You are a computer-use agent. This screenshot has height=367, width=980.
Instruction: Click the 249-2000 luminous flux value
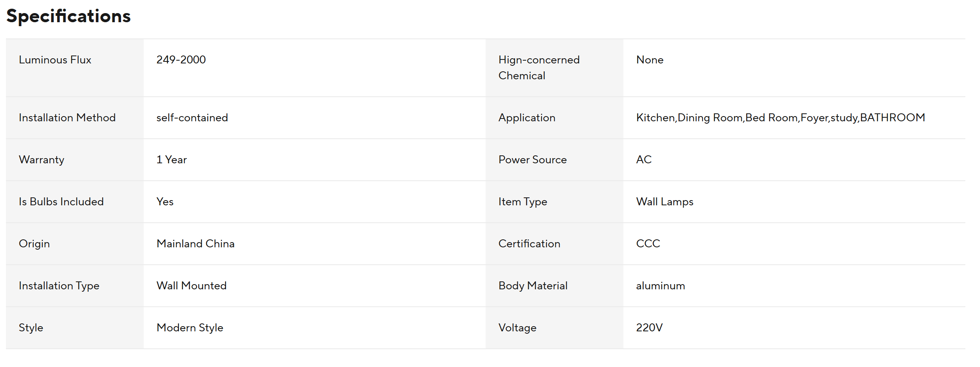(x=181, y=60)
